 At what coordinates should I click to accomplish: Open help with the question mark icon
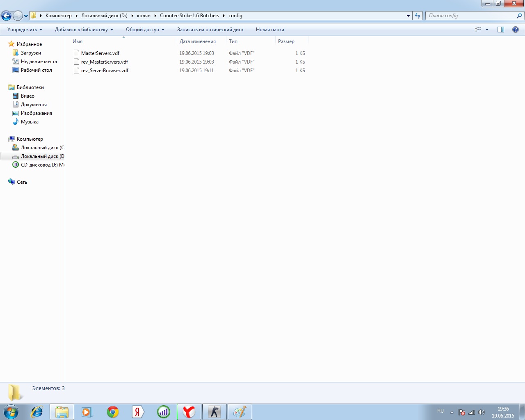[x=516, y=30]
